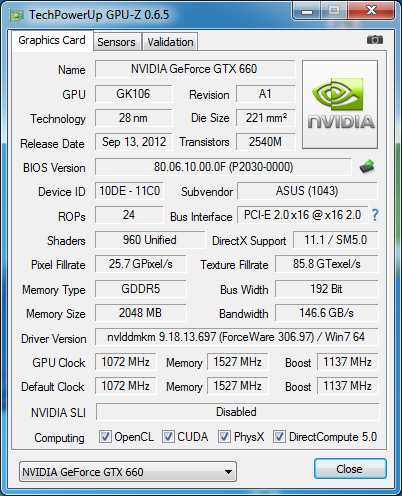Image resolution: width=402 pixels, height=496 pixels.
Task: Click the Technology field 28 nm
Action: click(134, 118)
